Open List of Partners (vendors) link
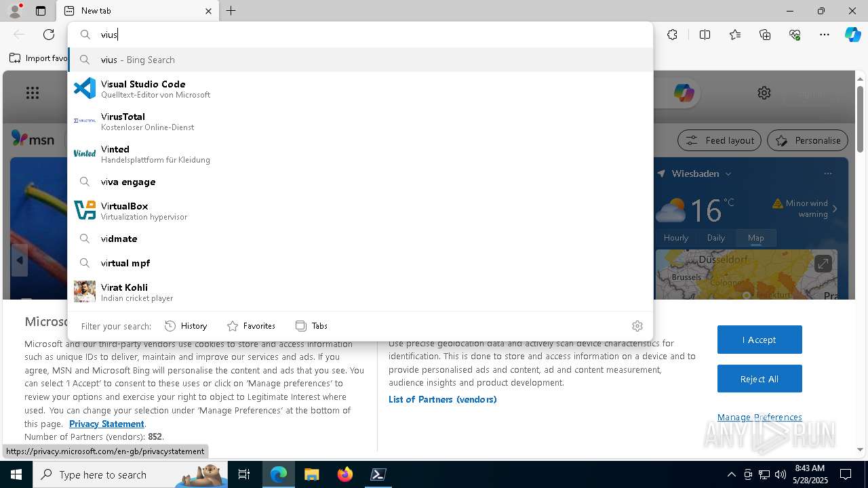 pyautogui.click(x=443, y=399)
